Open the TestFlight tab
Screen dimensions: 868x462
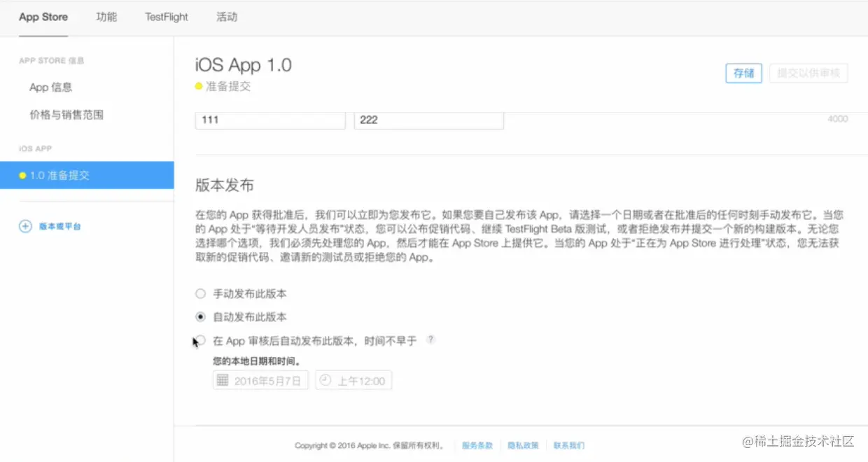(x=167, y=17)
